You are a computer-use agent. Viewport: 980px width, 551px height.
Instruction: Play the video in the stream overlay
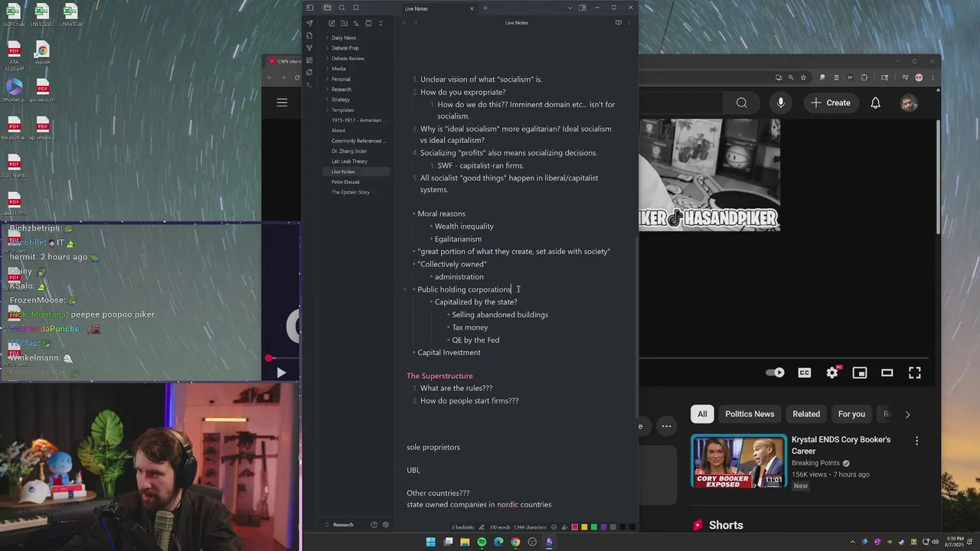(280, 373)
